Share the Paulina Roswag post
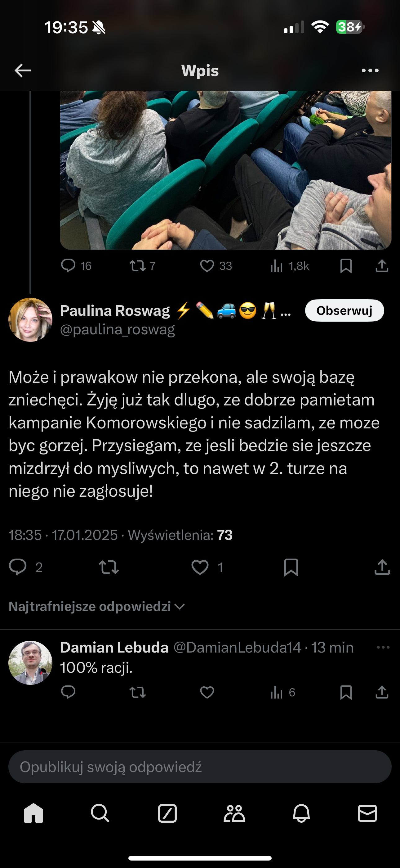Image resolution: width=400 pixels, height=868 pixels. (x=382, y=567)
